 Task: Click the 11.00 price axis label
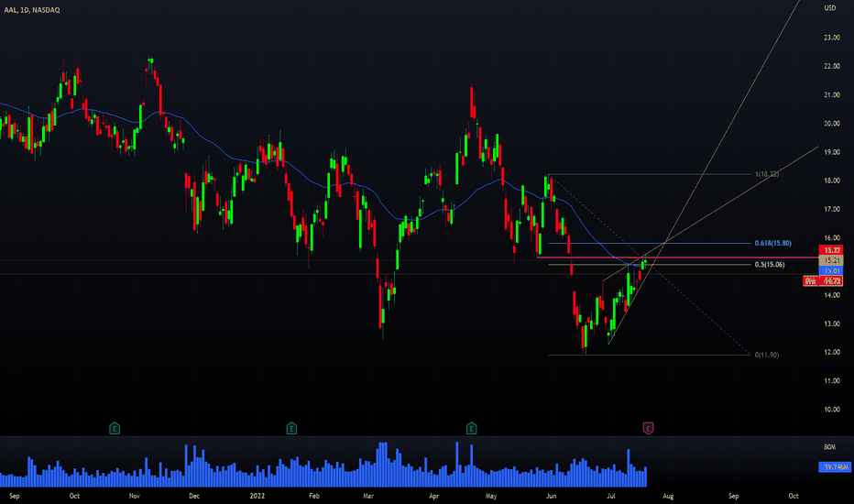point(832,381)
